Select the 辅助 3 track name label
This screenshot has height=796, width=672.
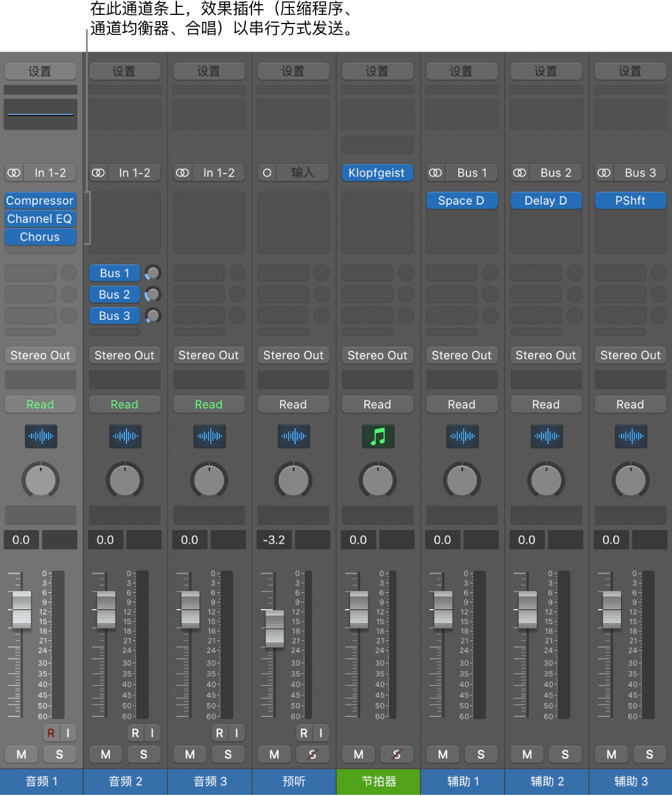pyautogui.click(x=631, y=782)
